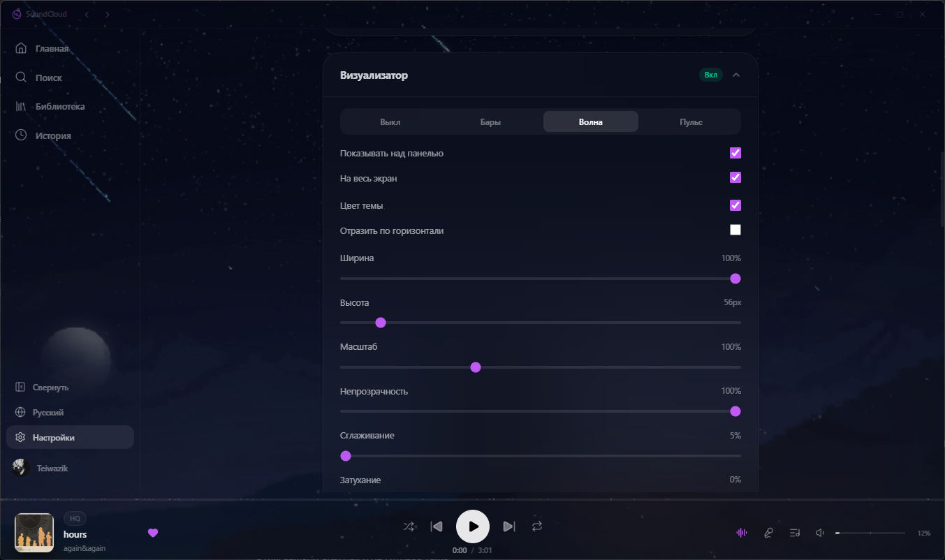This screenshot has height=560, width=945.
Task: Click the Затухание label
Action: [360, 480]
